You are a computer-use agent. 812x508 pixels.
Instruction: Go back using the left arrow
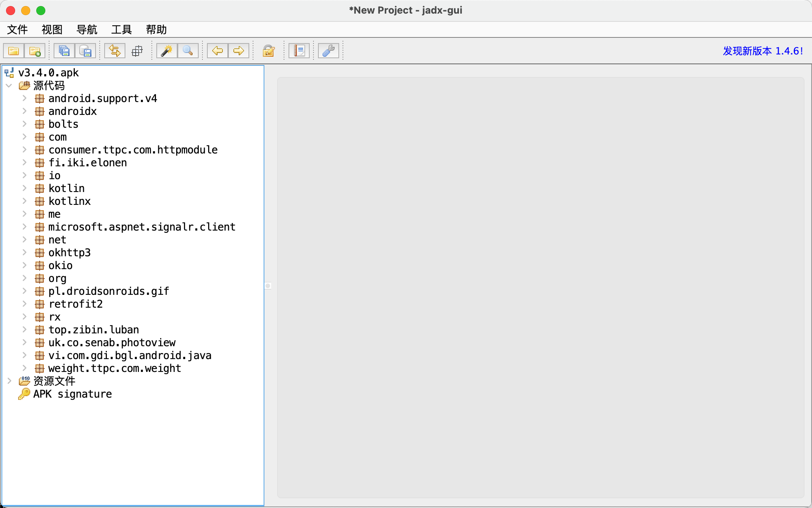[218, 51]
